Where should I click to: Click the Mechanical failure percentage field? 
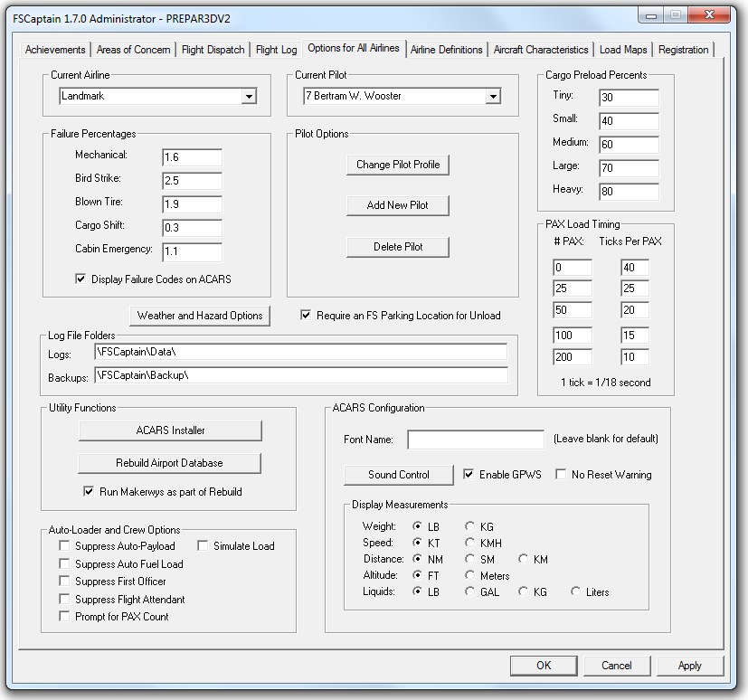tap(193, 157)
